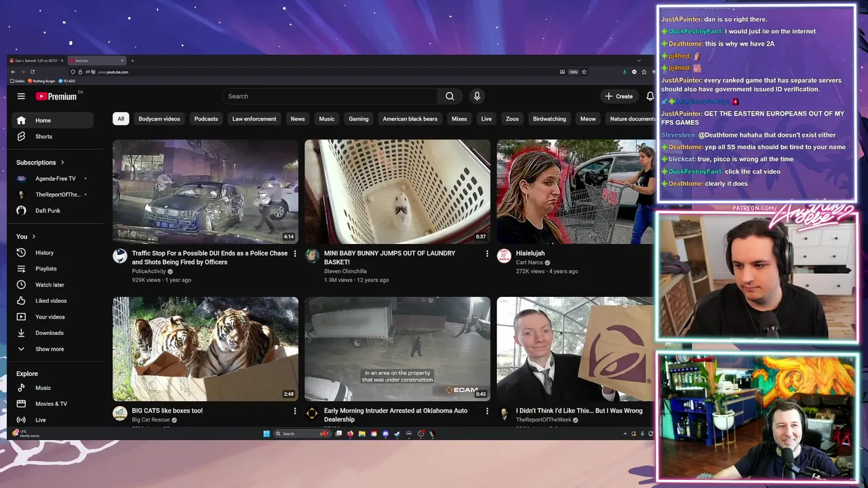Viewport: 868px width, 488px height.
Task: Select Law enforcement filter chip
Action: point(254,119)
